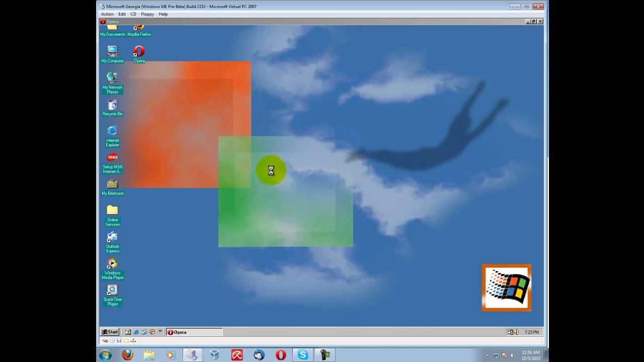Open Windows Media Player desktop shortcut
This screenshot has height=362, width=644.
click(x=112, y=264)
